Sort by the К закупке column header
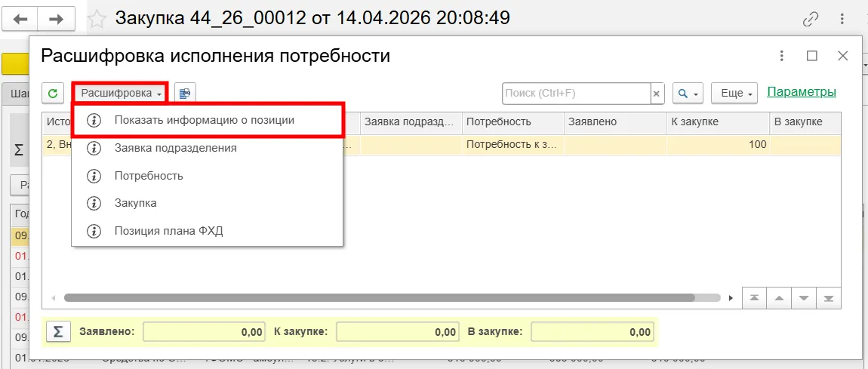The image size is (868, 369). point(719,122)
